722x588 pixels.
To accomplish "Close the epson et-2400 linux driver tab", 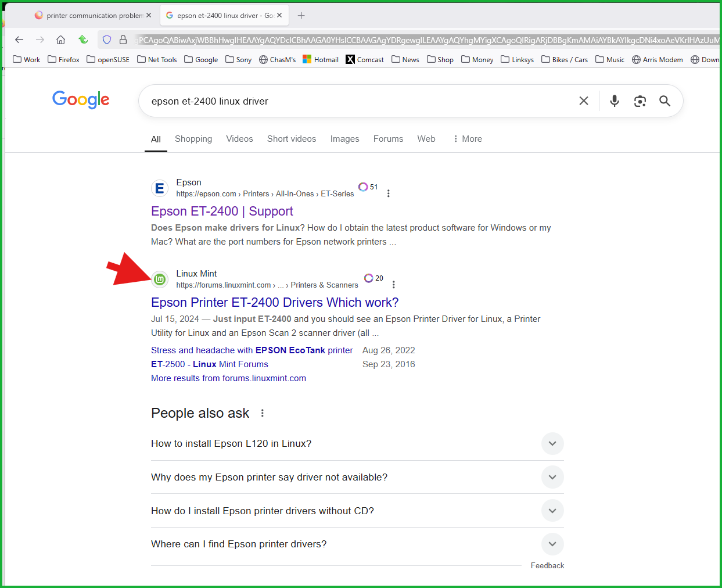I will click(279, 16).
